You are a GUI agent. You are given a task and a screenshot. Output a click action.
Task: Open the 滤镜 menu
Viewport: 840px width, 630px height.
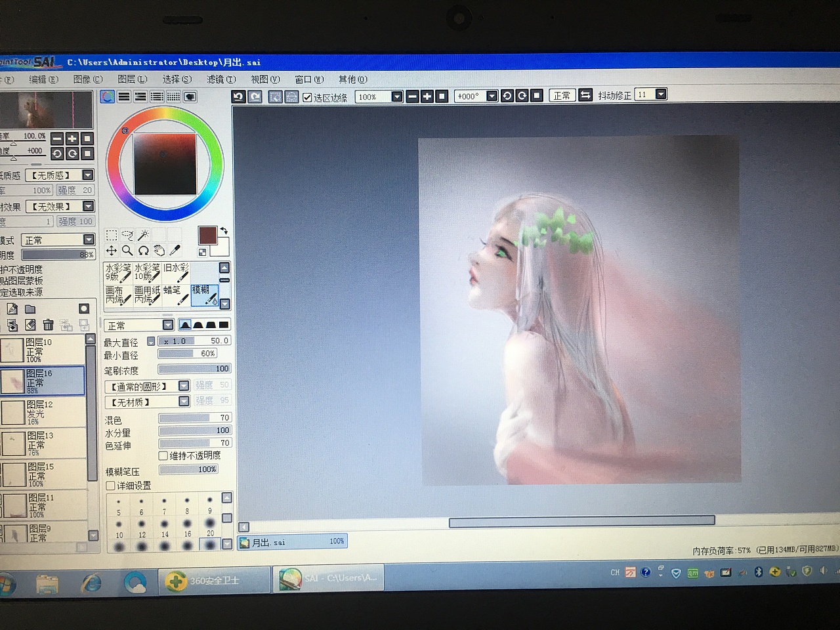221,79
